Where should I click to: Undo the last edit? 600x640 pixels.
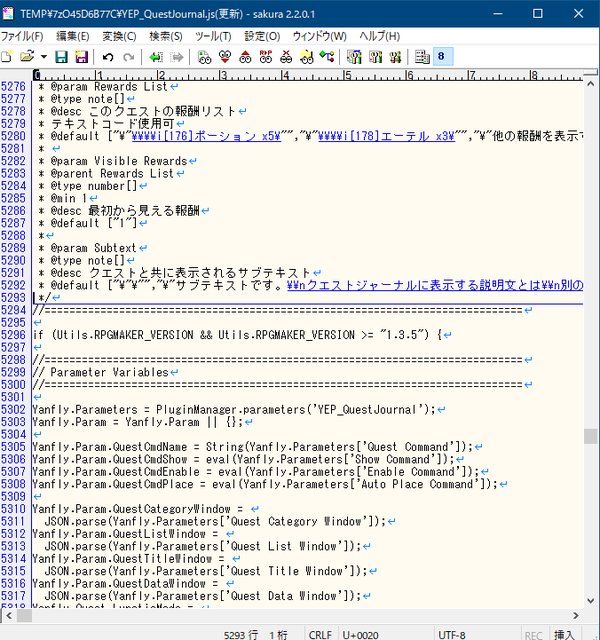(108, 57)
